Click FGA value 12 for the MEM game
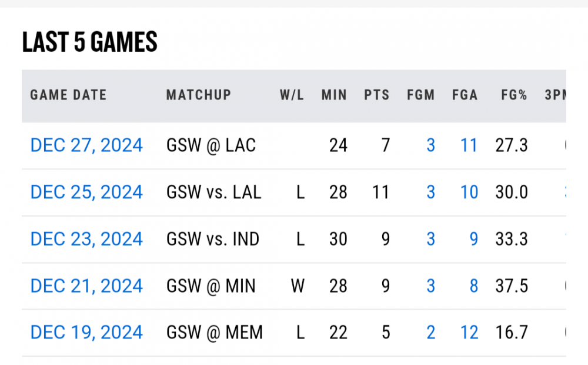The height and width of the screenshot is (365, 588). [469, 333]
